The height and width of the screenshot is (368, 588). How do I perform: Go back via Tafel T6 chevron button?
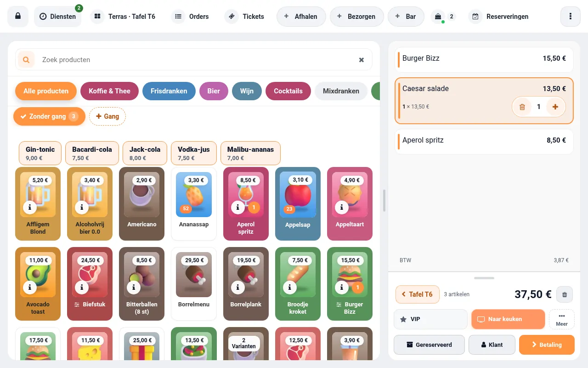pyautogui.click(x=418, y=294)
